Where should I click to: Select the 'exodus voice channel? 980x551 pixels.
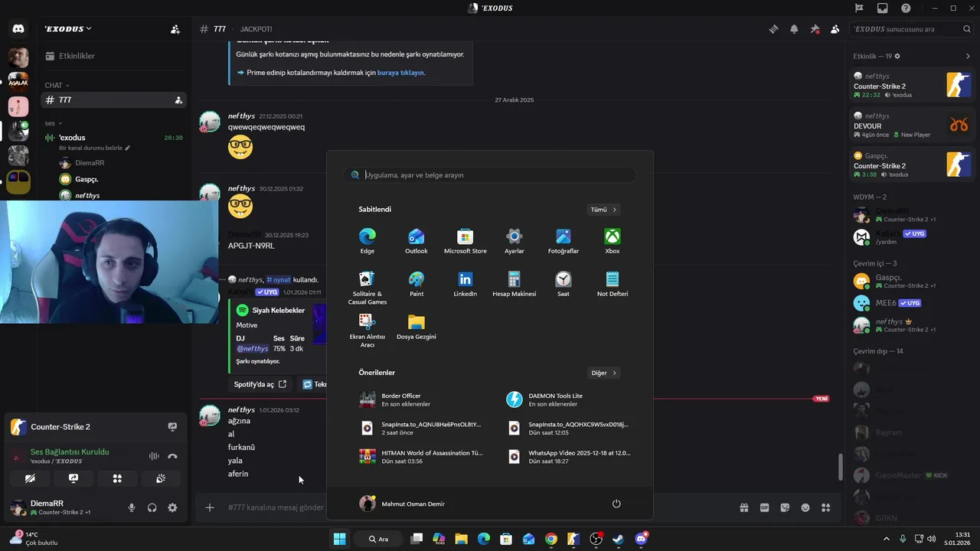coord(113,138)
